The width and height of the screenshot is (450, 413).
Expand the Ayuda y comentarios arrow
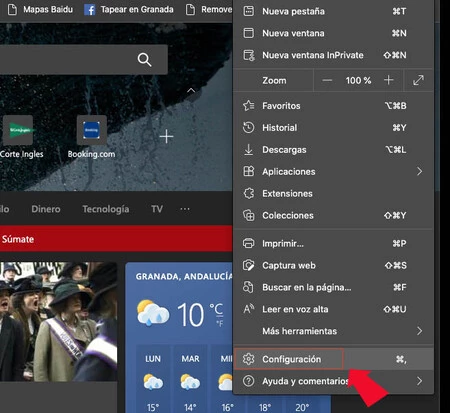[419, 381]
